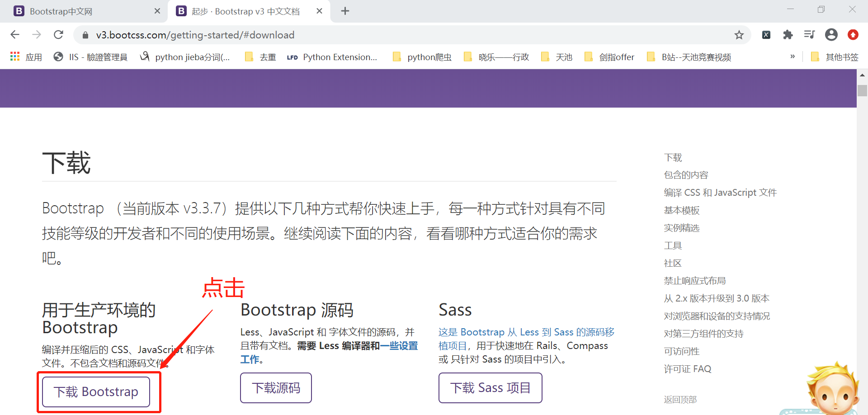The image size is (868, 415).
Task: Open the Extensions puzzle piece menu
Action: pyautogui.click(x=788, y=35)
